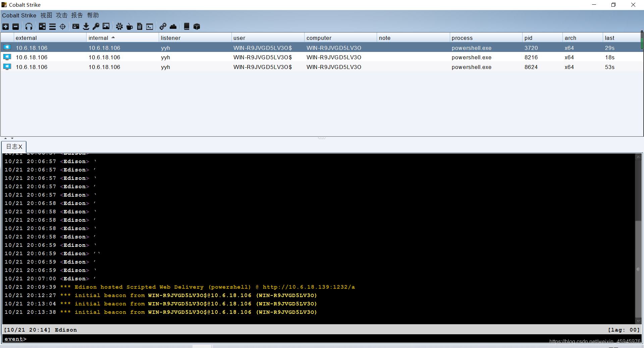This screenshot has width=644, height=348.
Task: Sort by arch column header
Action: coord(583,38)
